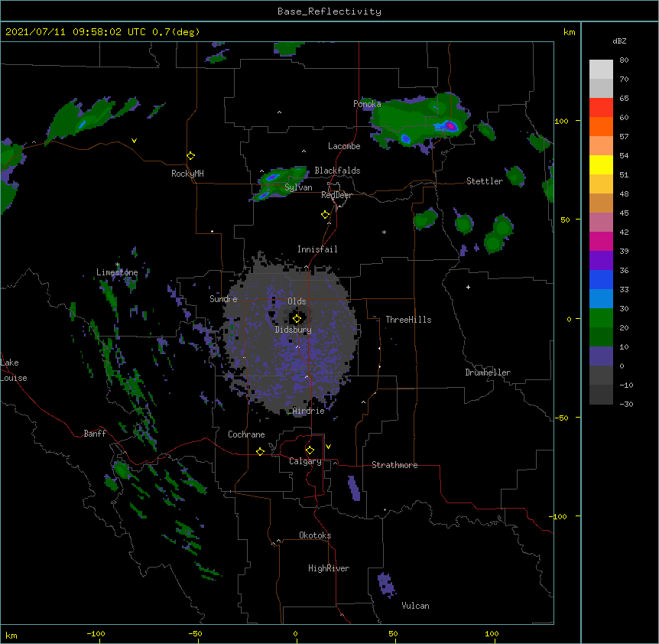
Task: Click the Drumheller label
Action: (488, 372)
